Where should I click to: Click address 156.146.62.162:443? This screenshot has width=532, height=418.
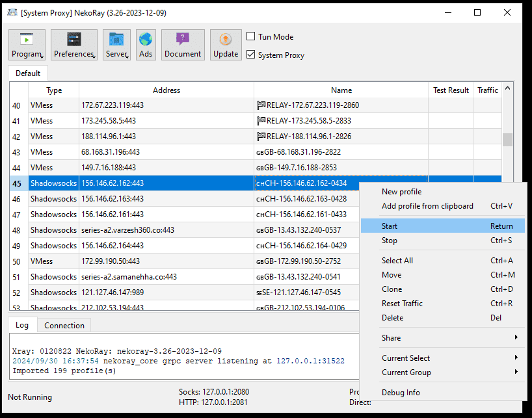[x=113, y=183]
